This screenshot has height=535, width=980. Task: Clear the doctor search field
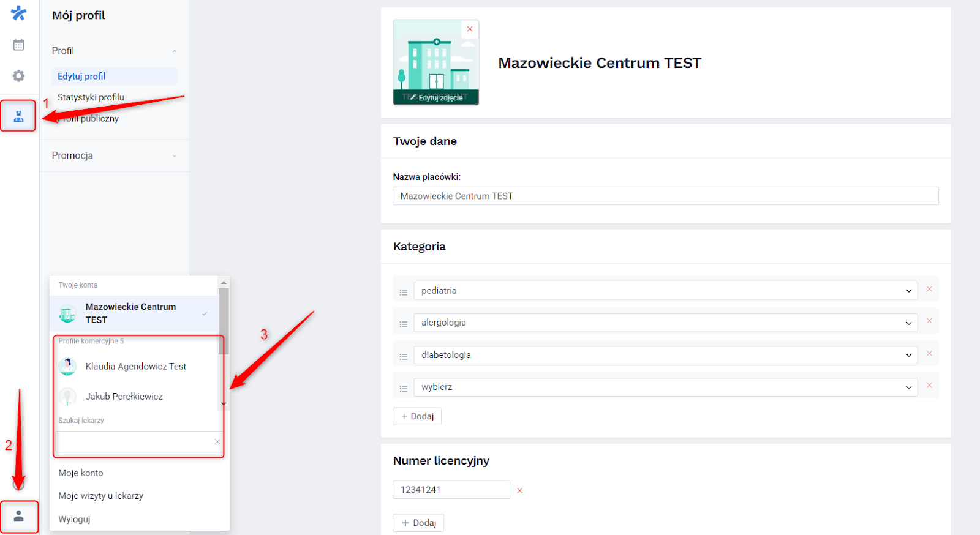pyautogui.click(x=217, y=442)
